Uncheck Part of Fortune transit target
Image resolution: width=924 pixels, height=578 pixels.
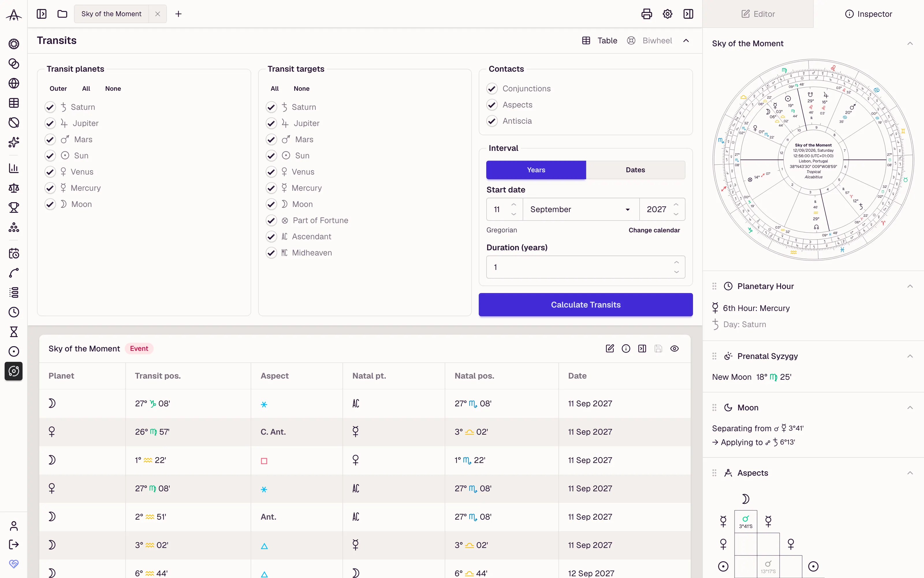(x=271, y=221)
